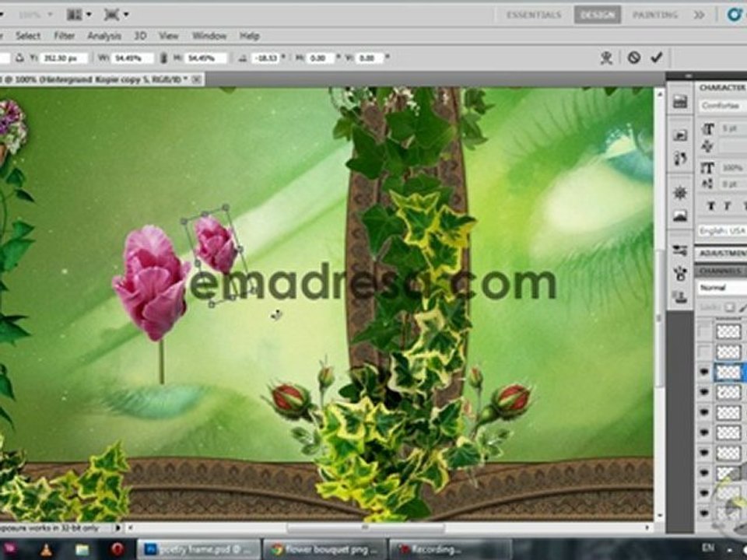
Task: Open the file explorer folder in taskbar
Action: [x=82, y=550]
